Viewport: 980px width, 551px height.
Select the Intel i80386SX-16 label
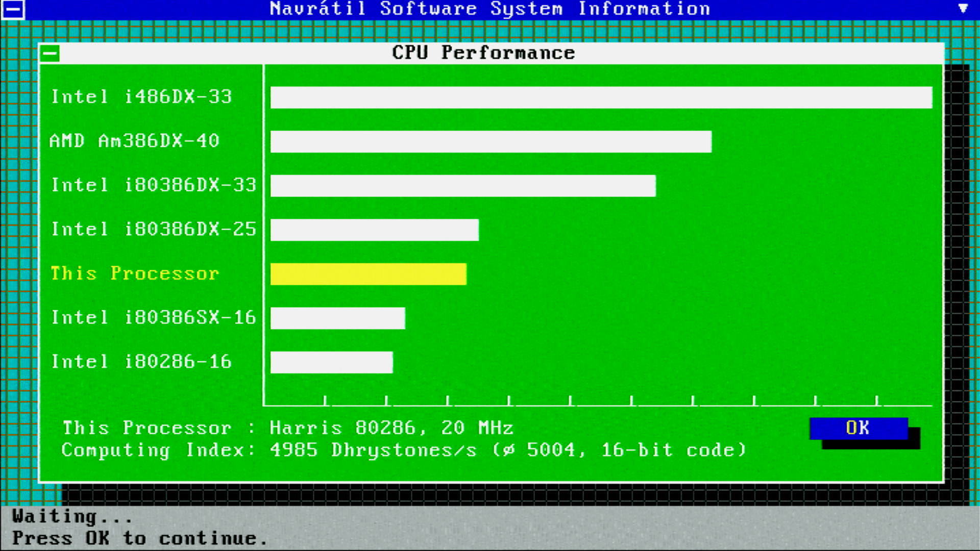154,317
